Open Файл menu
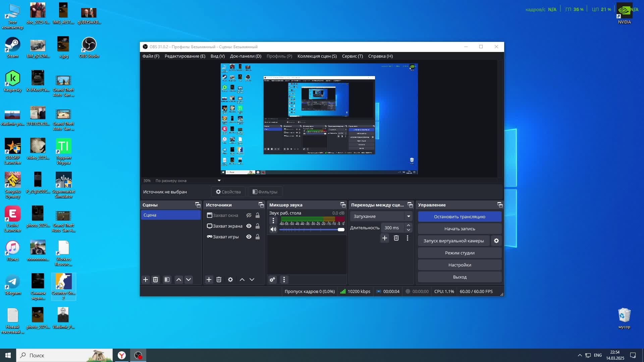Image resolution: width=644 pixels, height=362 pixels. [151, 56]
